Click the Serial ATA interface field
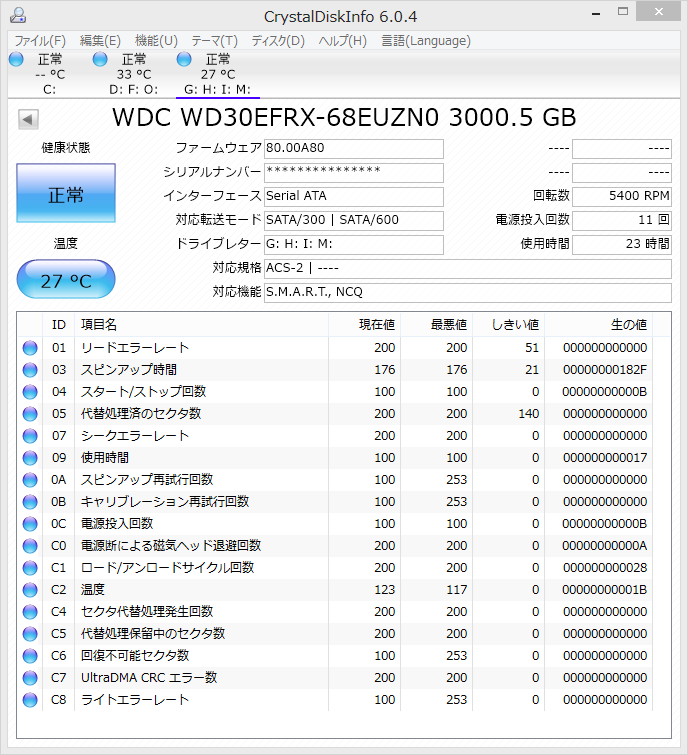Screen dimensions: 688x755 click(354, 196)
